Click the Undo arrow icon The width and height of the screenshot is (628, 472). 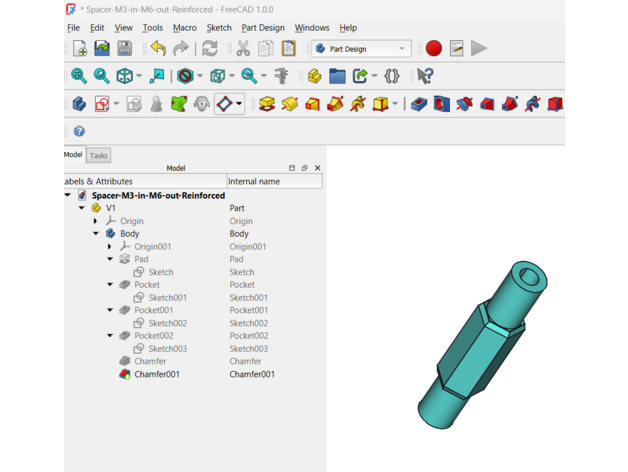[x=158, y=49]
